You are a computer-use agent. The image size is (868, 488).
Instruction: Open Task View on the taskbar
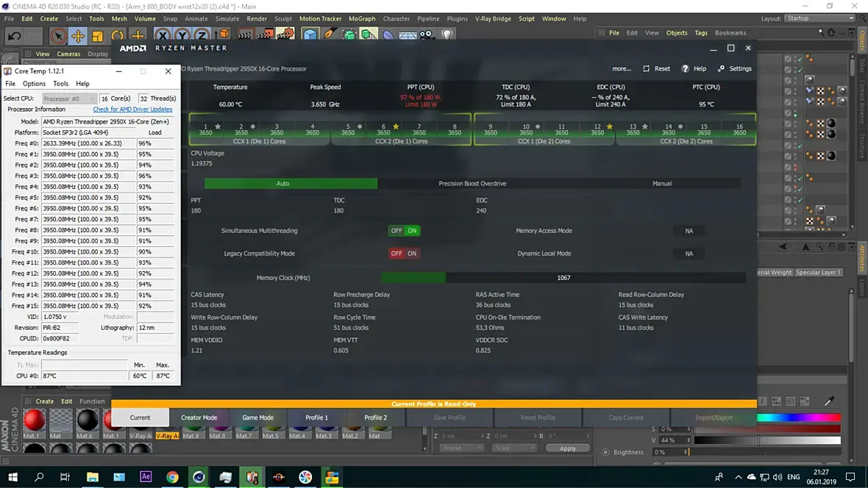point(65,477)
